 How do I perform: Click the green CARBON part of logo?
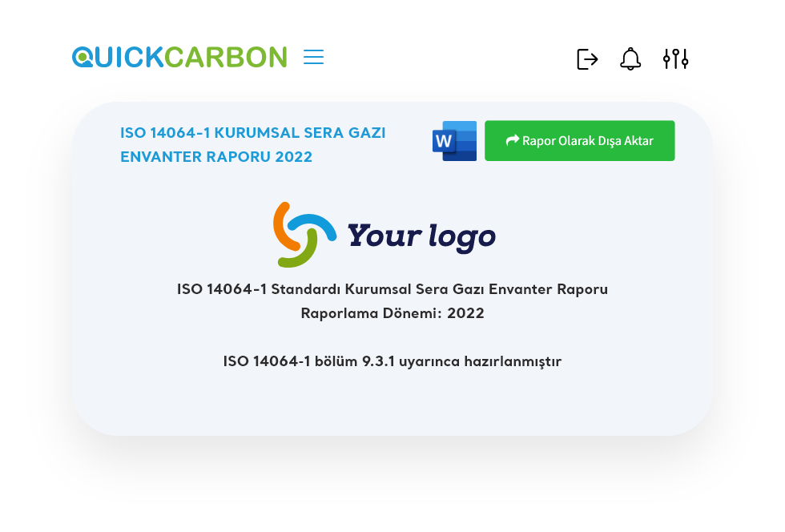pyautogui.click(x=226, y=57)
